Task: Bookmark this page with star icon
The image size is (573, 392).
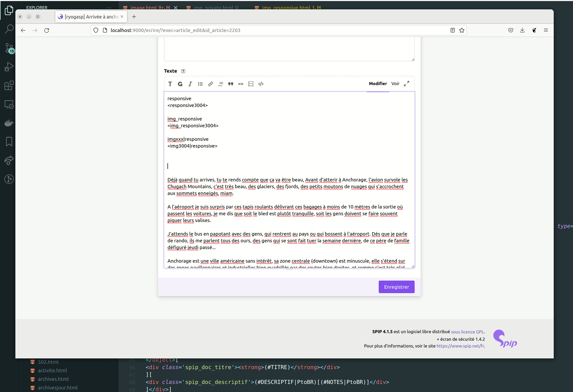Action: 462,30
